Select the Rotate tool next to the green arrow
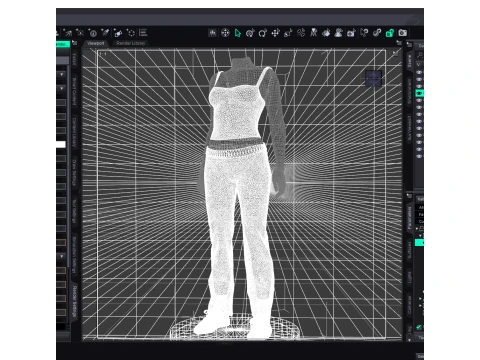The image size is (480, 360). [250, 33]
